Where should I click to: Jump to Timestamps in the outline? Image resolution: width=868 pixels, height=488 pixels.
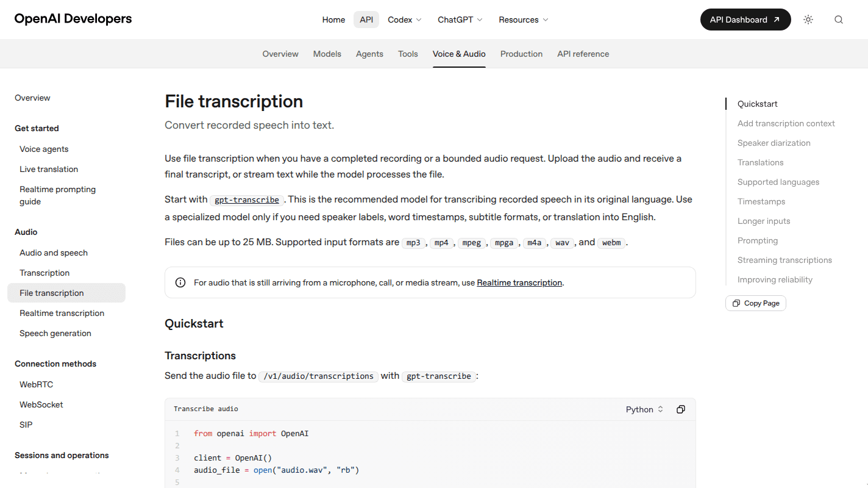point(761,201)
